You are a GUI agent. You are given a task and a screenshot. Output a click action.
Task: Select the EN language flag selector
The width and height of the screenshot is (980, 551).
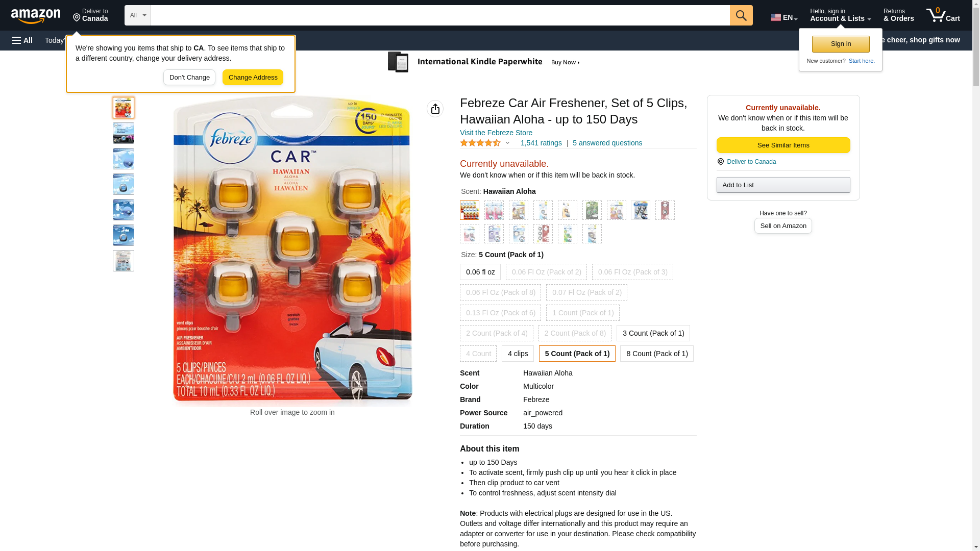tap(784, 17)
